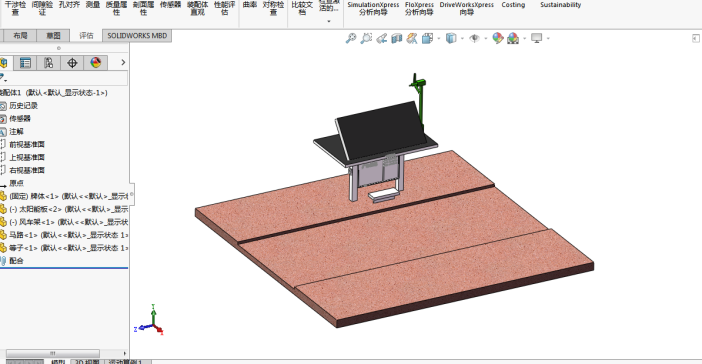The height and width of the screenshot is (364, 702).
Task: Open View Settings dropdown arrow
Action: (x=548, y=39)
